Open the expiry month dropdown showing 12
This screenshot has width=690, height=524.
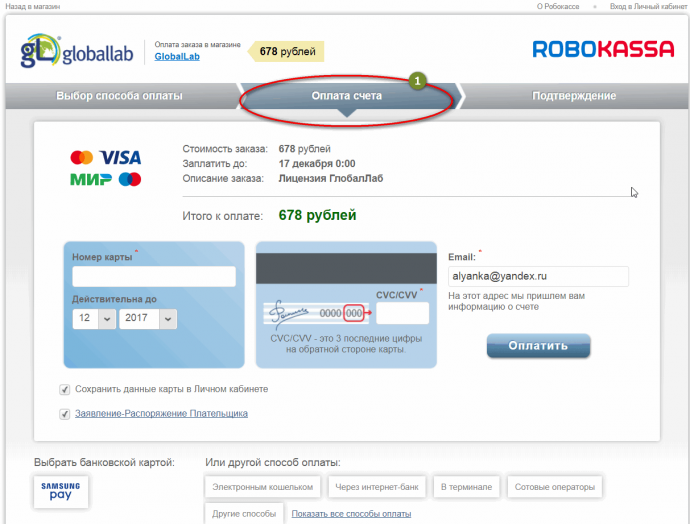click(x=94, y=319)
